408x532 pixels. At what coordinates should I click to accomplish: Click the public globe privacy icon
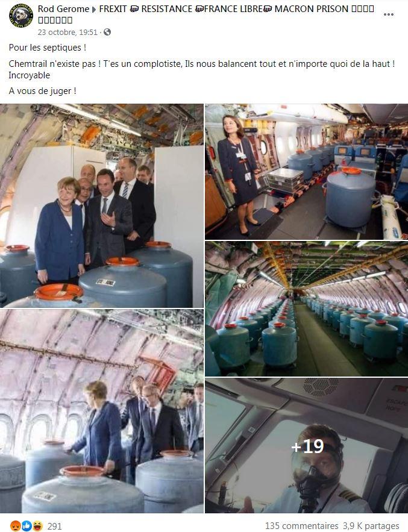point(107,32)
